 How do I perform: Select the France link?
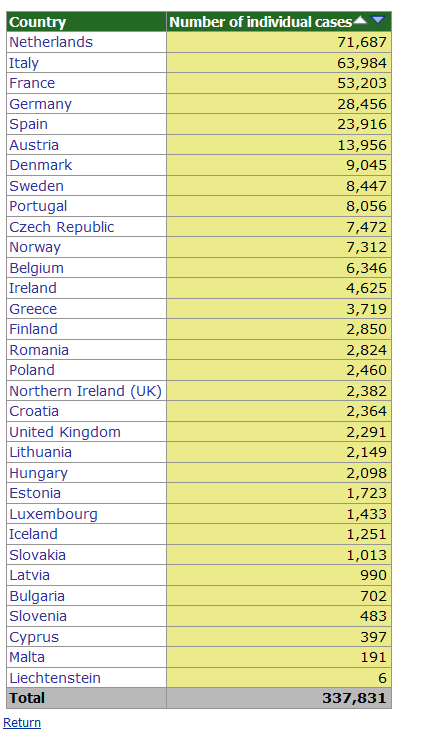point(32,83)
